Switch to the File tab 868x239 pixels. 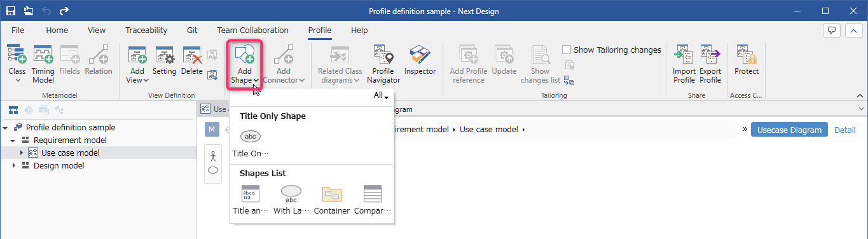(x=18, y=30)
